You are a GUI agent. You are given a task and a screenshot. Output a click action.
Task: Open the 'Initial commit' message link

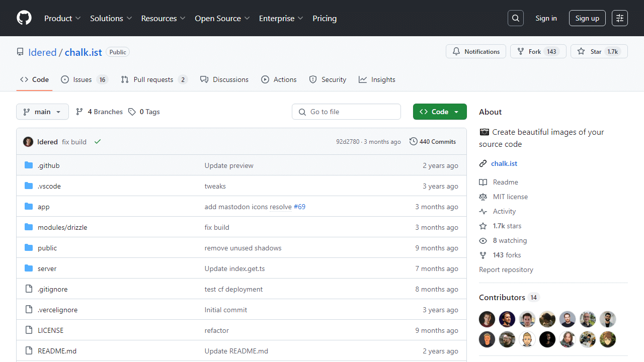coord(226,310)
